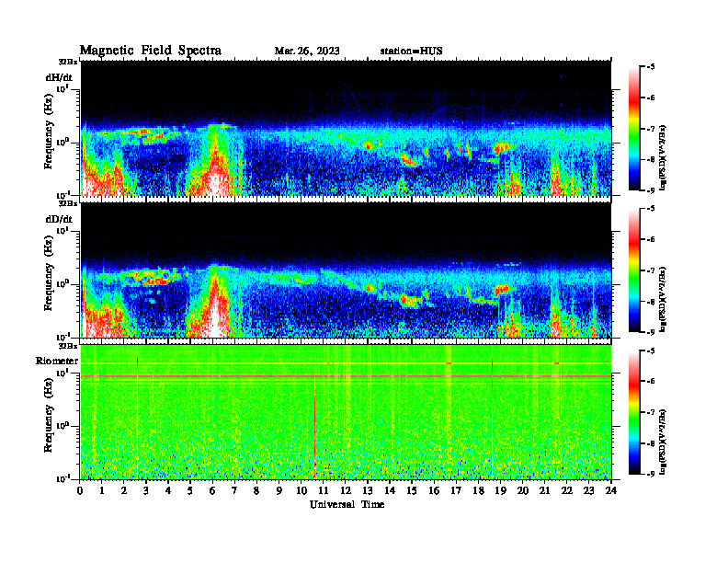Click the dH/dt panel color scale bar

633,129
